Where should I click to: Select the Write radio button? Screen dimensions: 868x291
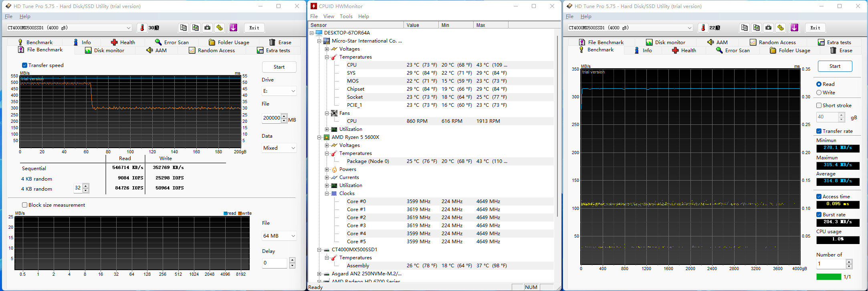819,93
